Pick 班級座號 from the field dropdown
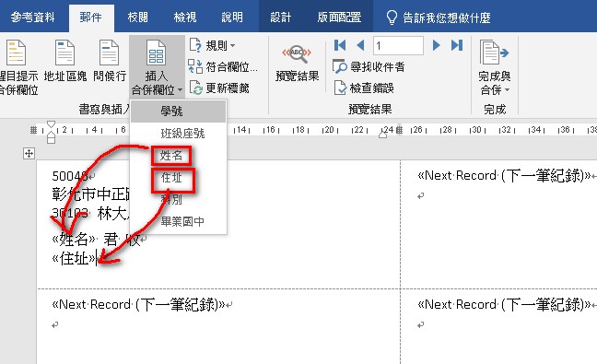 click(182, 134)
